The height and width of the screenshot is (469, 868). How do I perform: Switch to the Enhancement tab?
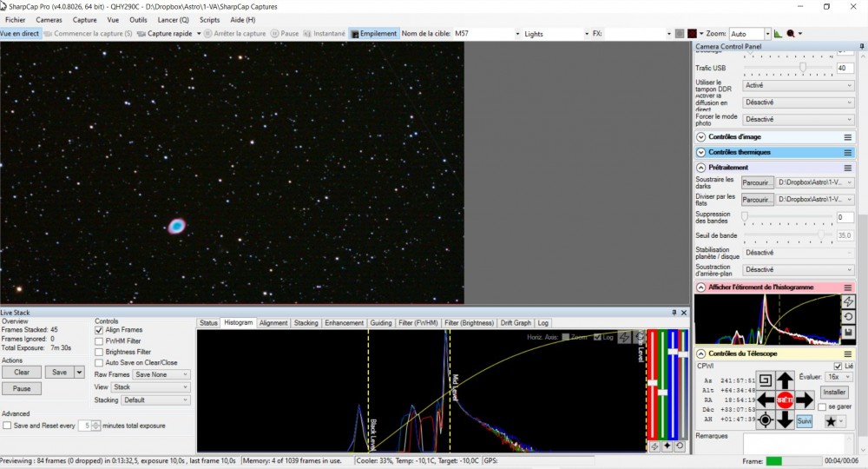point(345,323)
